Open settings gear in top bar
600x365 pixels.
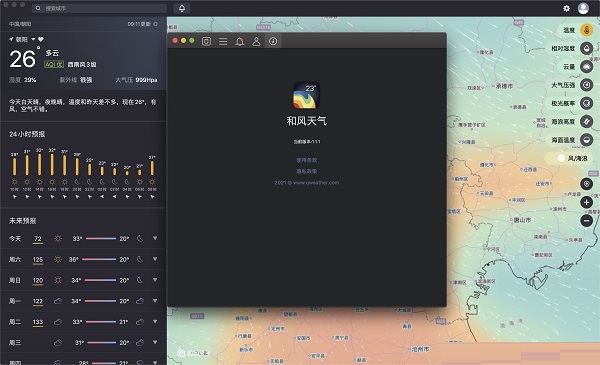pos(566,8)
